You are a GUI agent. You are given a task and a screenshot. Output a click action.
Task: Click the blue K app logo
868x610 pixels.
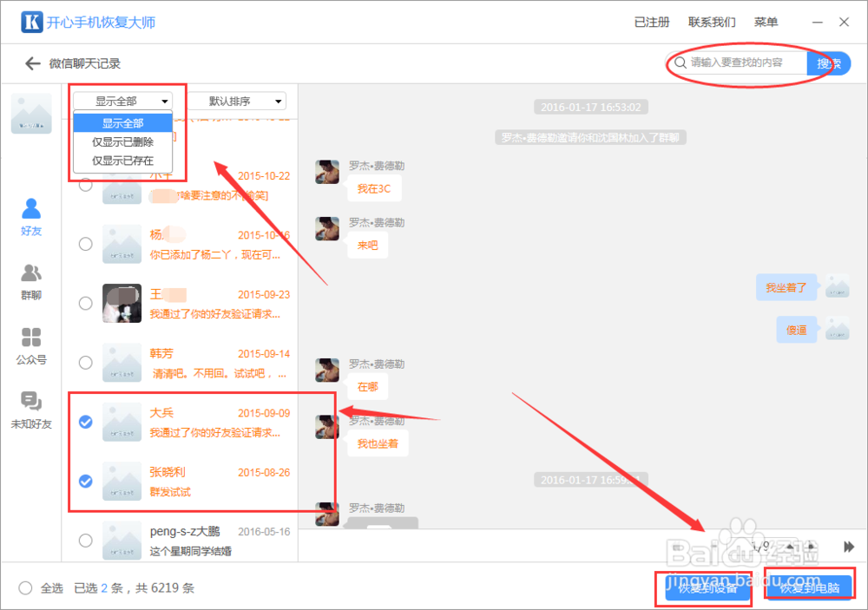[x=31, y=23]
